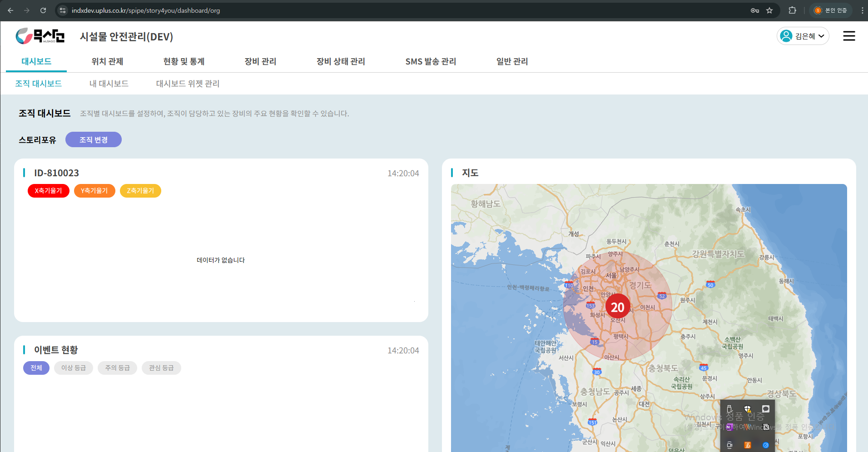Open Windows Security shield tray icon
The image size is (868, 452).
pyautogui.click(x=747, y=409)
